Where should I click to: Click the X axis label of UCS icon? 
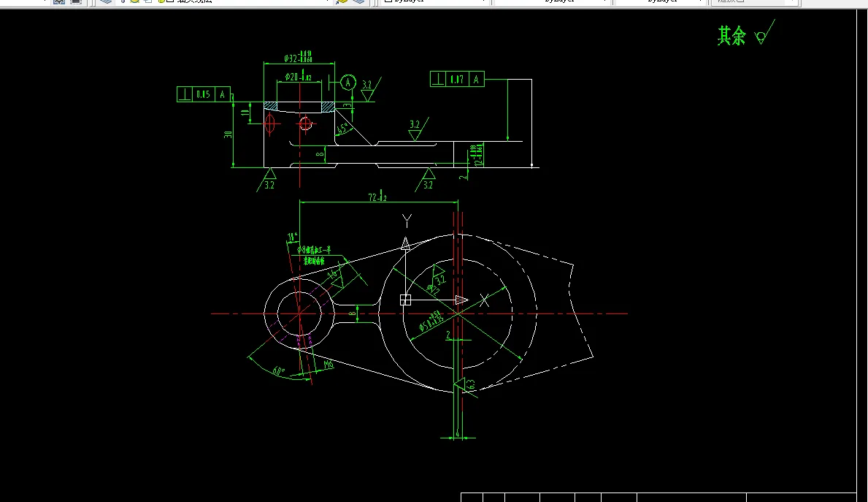pos(485,300)
